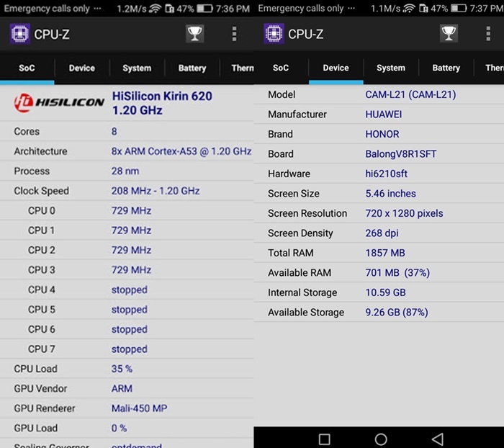504x448 pixels.
Task: Tap the GPU Vendor ARM value
Action: point(122,388)
